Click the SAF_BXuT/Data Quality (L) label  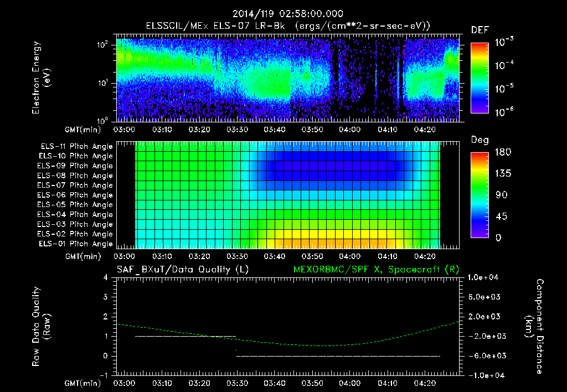(x=183, y=270)
